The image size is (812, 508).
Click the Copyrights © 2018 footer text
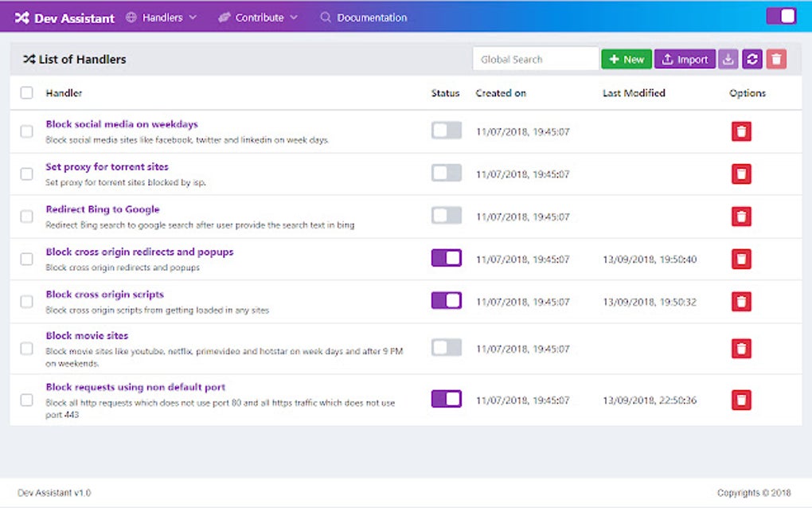[x=754, y=492]
